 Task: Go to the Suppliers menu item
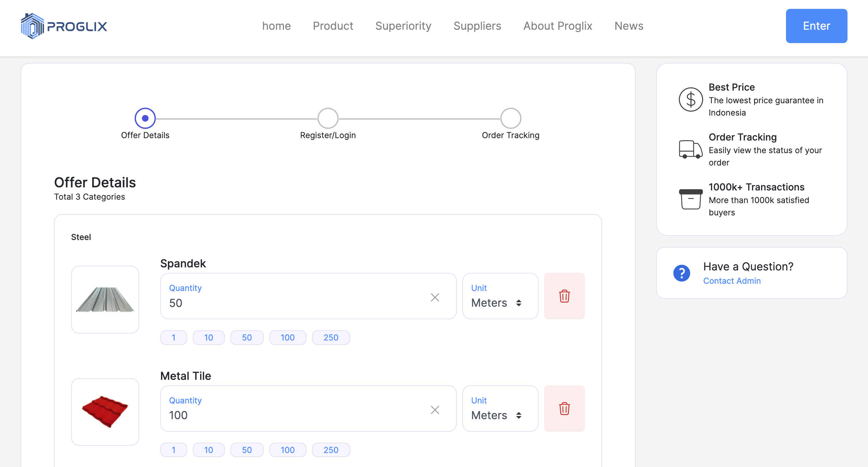pyautogui.click(x=477, y=26)
